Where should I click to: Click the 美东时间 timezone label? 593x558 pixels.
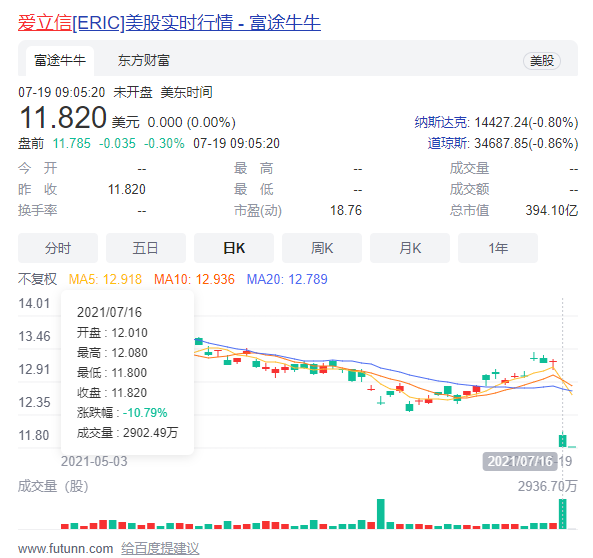tap(186, 92)
